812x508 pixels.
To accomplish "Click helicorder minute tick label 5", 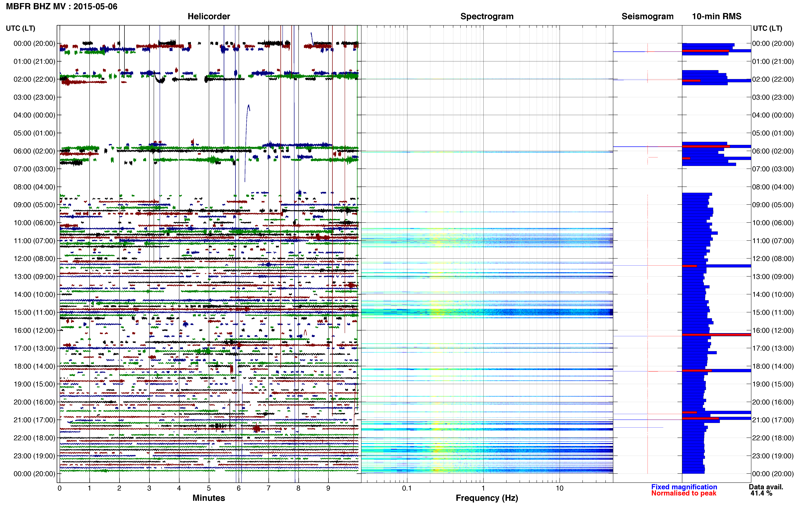I will tap(209, 488).
